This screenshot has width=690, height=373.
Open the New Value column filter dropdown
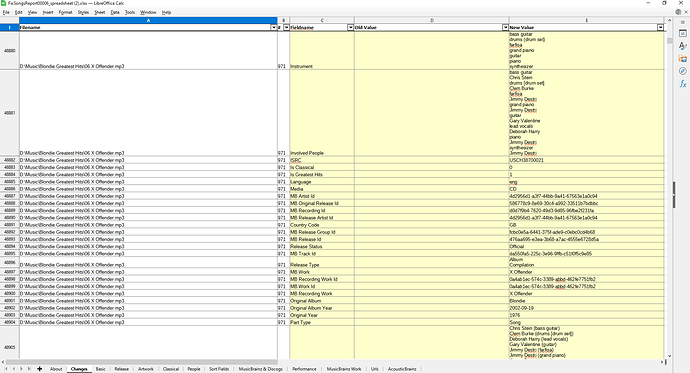coord(660,27)
